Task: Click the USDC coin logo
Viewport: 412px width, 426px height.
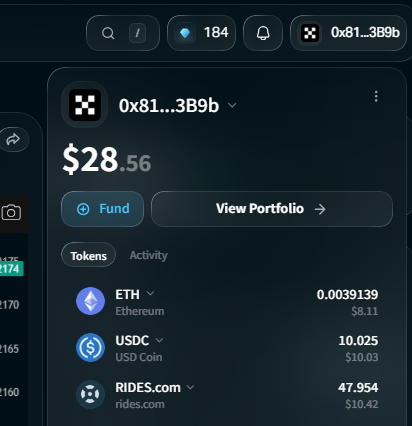Action: (x=90, y=348)
